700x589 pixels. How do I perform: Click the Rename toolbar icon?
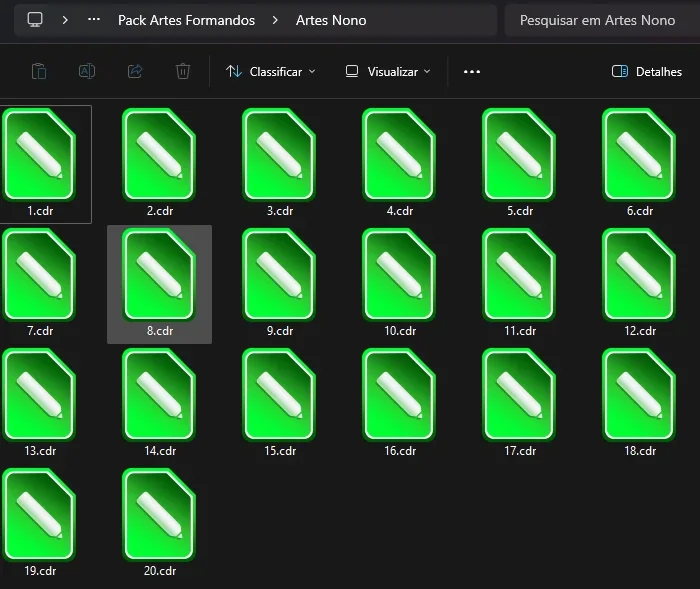click(87, 71)
